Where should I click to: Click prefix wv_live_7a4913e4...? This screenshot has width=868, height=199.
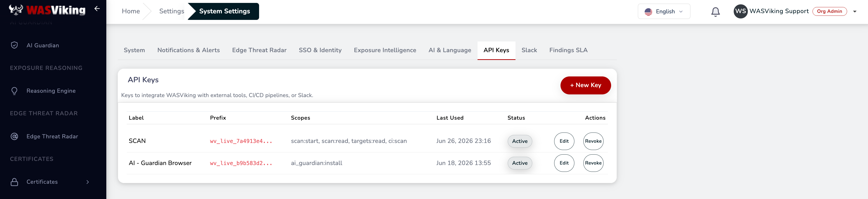241,141
